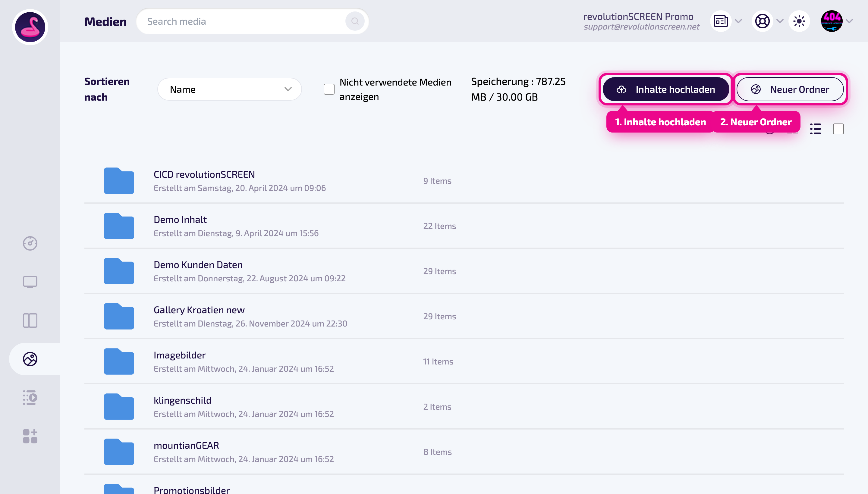Click folder icon of Gallery Kroatien new
The height and width of the screenshot is (494, 868).
119,316
